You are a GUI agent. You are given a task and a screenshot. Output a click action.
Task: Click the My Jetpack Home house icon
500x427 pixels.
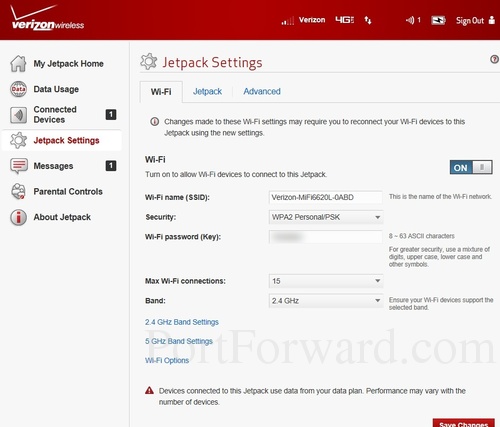(x=18, y=63)
